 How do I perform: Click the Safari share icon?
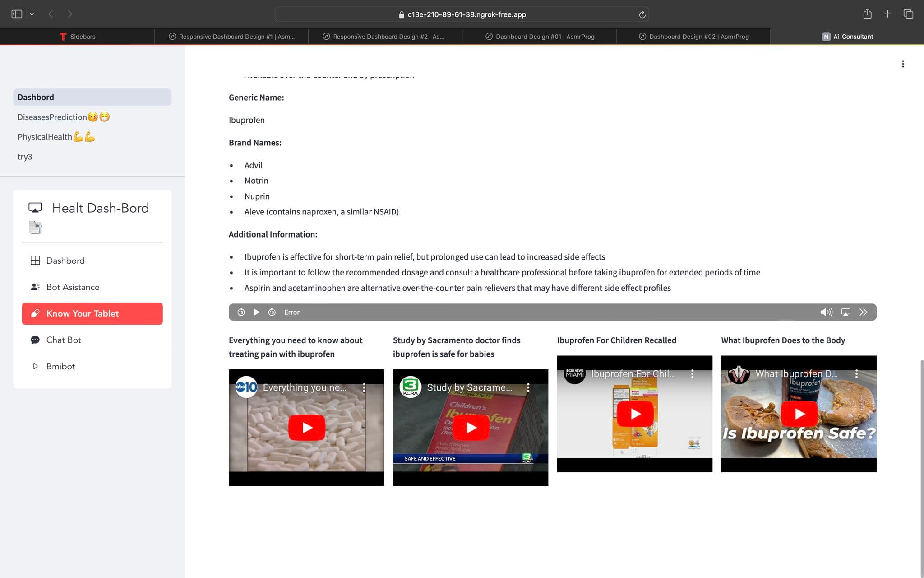(867, 14)
